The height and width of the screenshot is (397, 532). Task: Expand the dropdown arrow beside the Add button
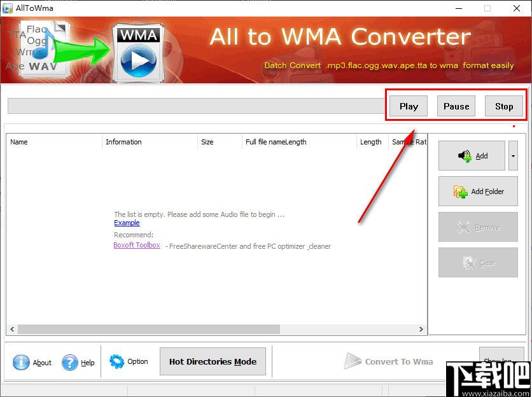point(513,155)
